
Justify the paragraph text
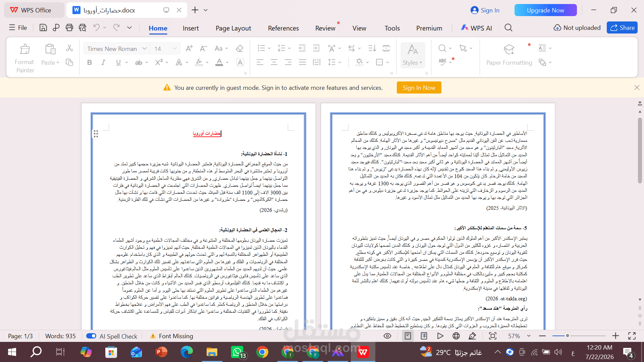pyautogui.click(x=303, y=62)
